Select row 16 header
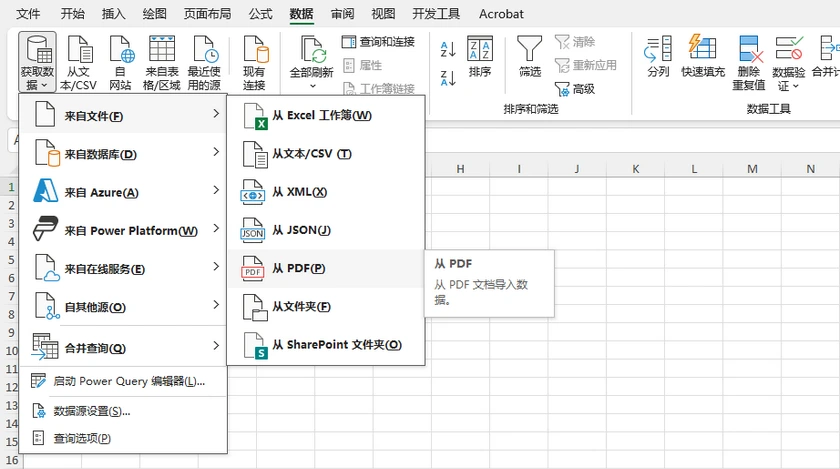The image size is (840, 469). click(x=11, y=460)
